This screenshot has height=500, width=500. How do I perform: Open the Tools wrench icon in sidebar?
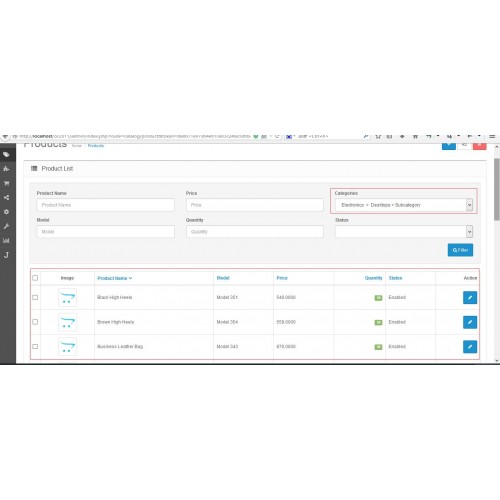point(6,226)
